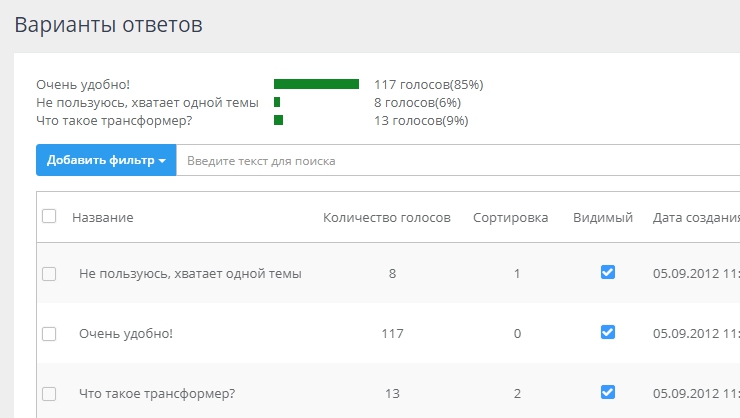Toggle Видимый checkbox for "Что такое трансформер?" row
This screenshot has width=740, height=418.
pyautogui.click(x=607, y=392)
